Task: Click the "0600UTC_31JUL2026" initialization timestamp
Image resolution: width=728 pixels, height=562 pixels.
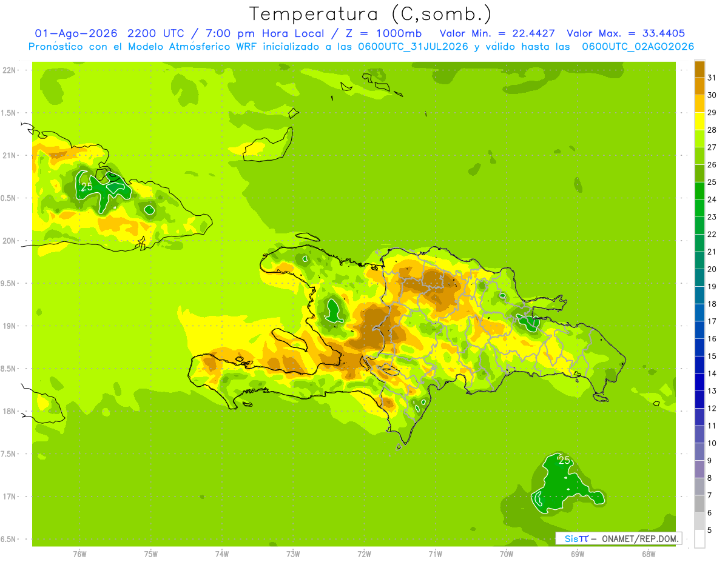Action: click(x=412, y=47)
